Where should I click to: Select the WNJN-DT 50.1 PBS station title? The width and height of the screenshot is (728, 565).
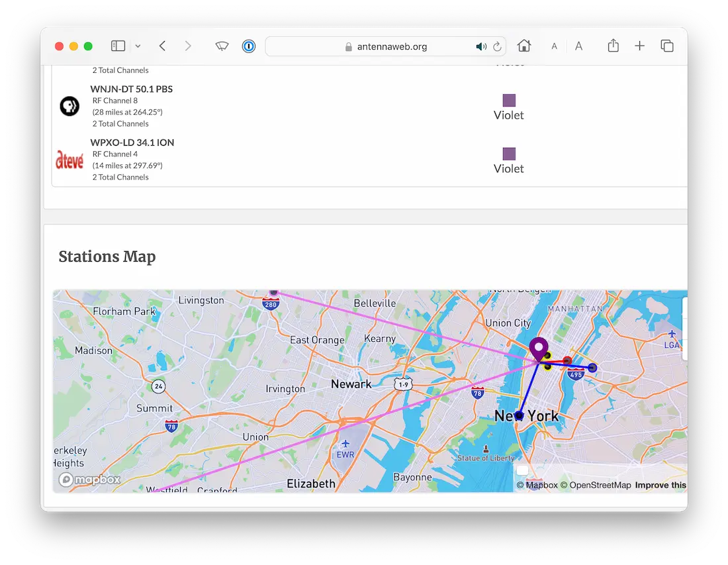pos(132,89)
